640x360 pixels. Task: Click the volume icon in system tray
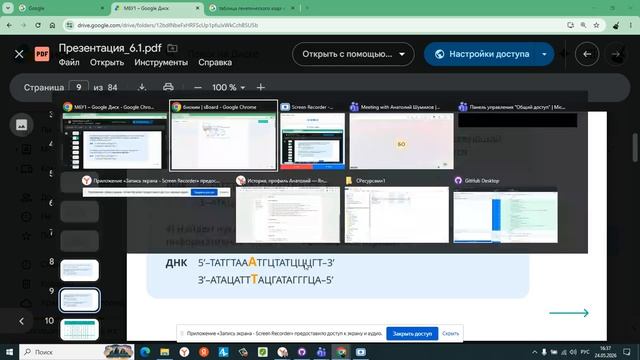coord(573,352)
